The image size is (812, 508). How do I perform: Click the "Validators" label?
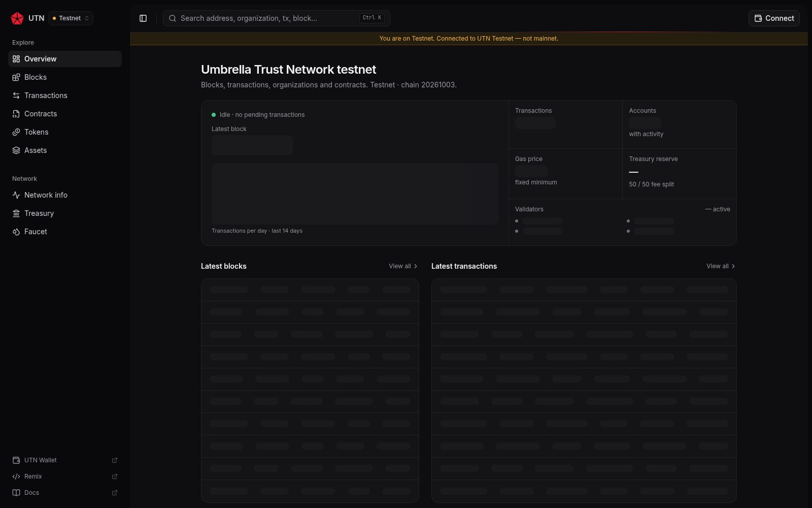pos(529,209)
